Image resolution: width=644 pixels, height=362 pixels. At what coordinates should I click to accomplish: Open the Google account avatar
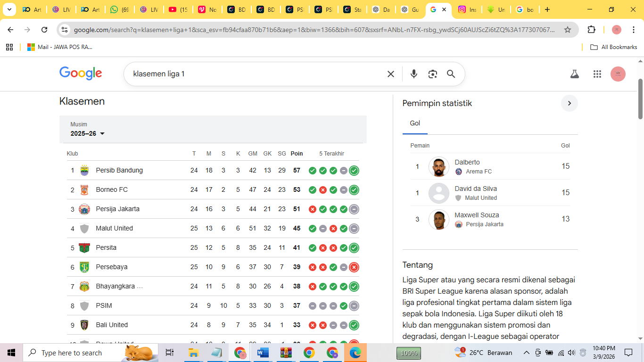click(618, 74)
